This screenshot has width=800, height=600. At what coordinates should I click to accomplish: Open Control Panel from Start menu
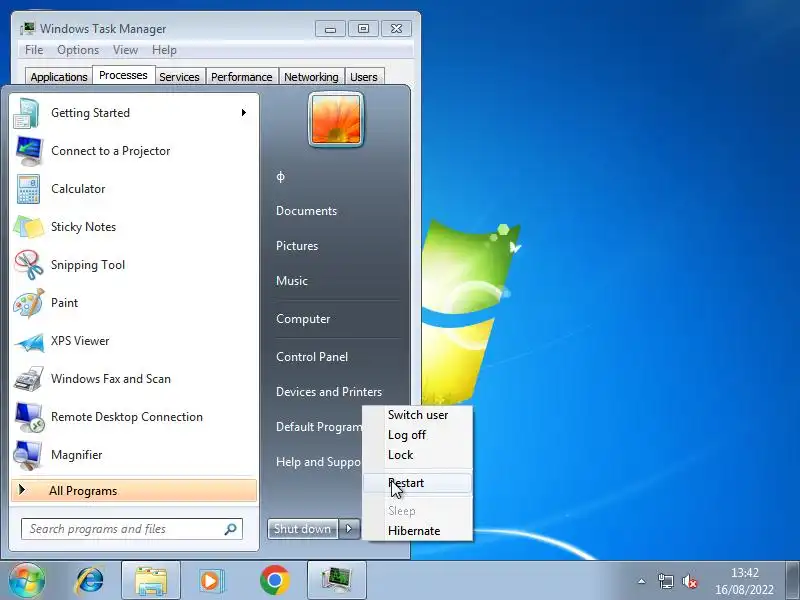(312, 357)
